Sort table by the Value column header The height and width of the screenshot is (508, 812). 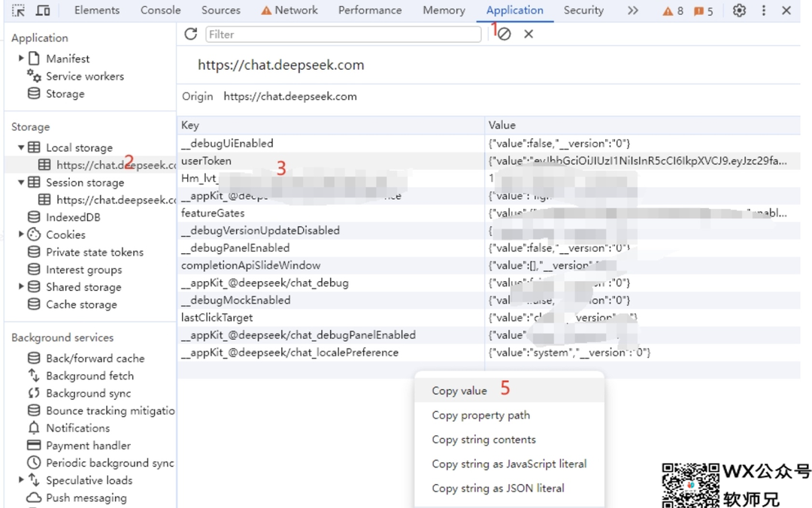[x=643, y=125]
